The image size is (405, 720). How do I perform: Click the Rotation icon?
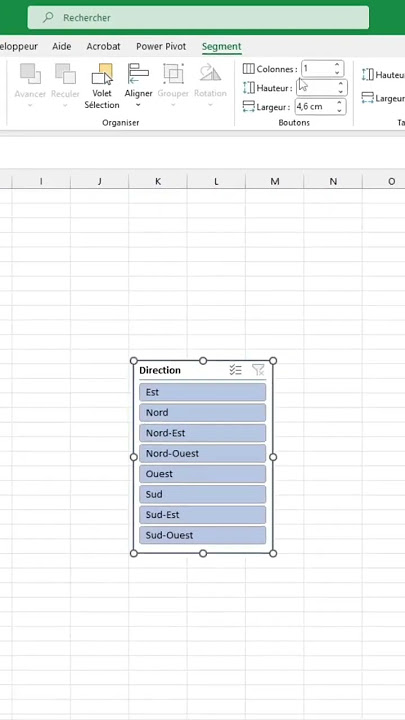click(x=210, y=73)
